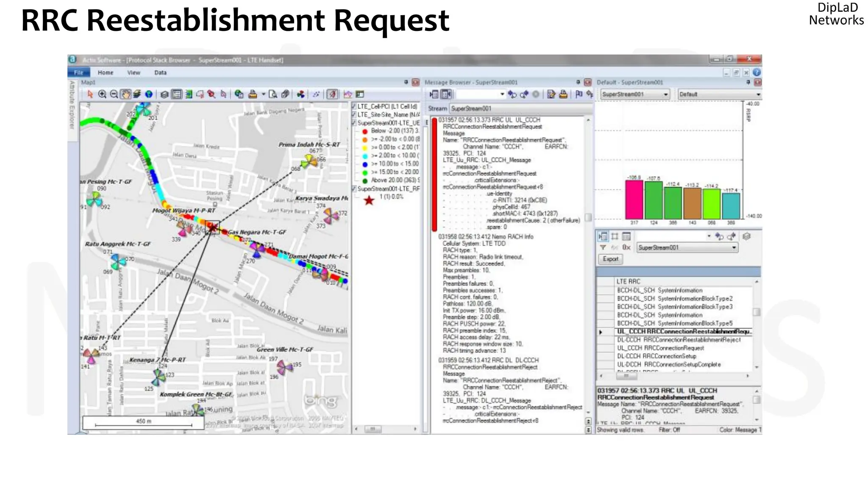Screen dimensions: 868x488
Task: Close the Message Browser panel
Action: 587,82
